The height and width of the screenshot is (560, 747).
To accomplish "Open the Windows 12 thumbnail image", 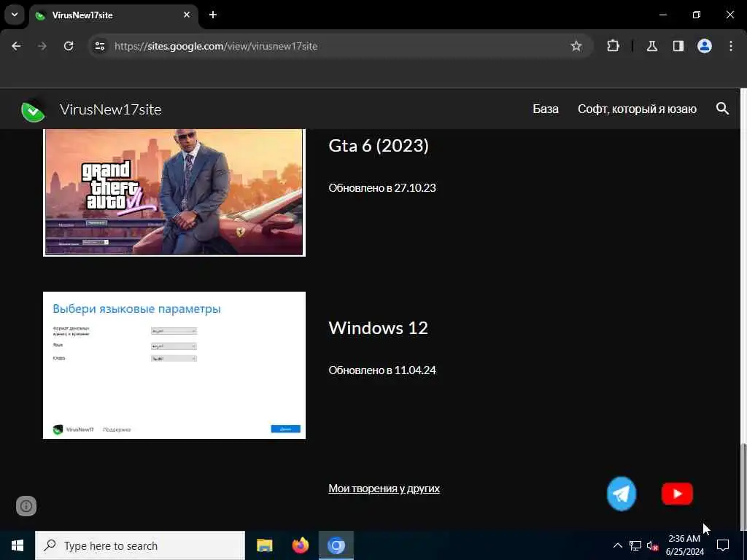I will point(174,365).
